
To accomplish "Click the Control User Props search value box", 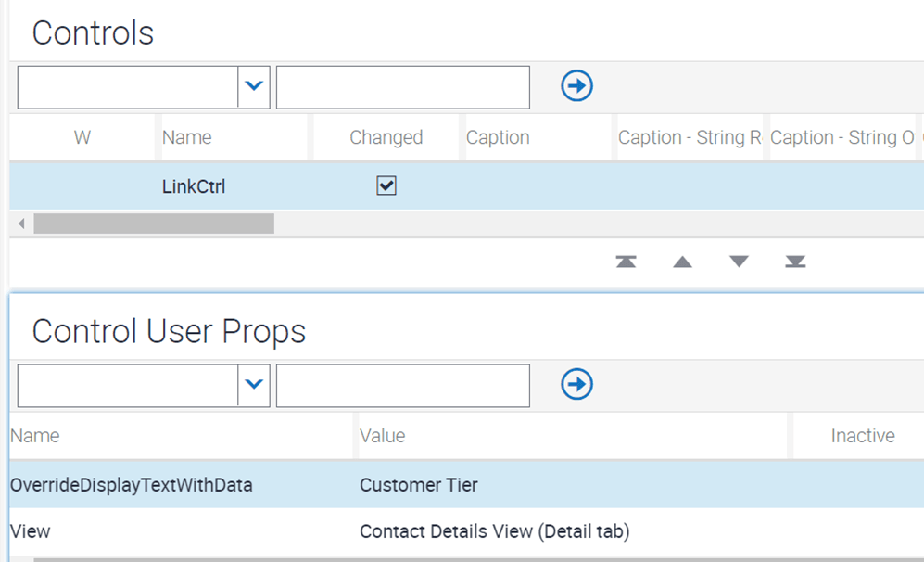I will [403, 386].
